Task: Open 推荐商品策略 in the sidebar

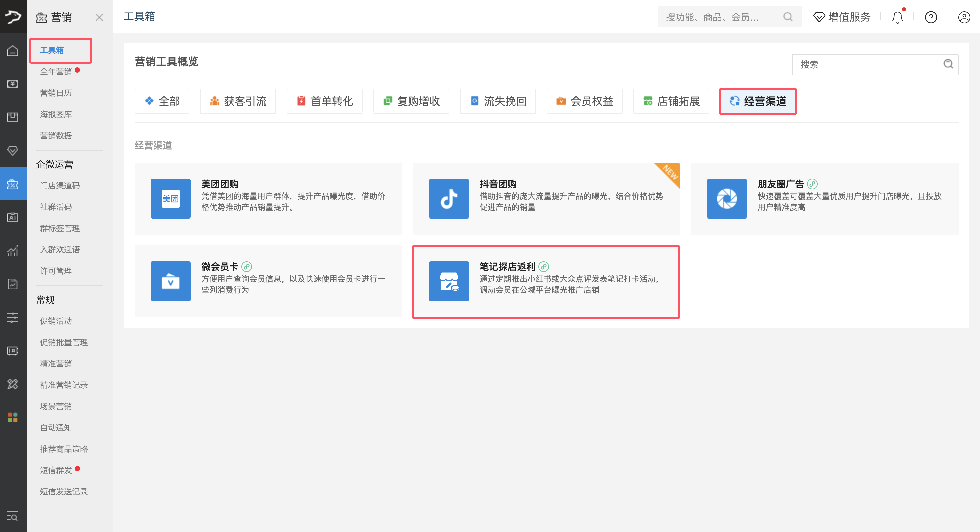Action: point(64,449)
